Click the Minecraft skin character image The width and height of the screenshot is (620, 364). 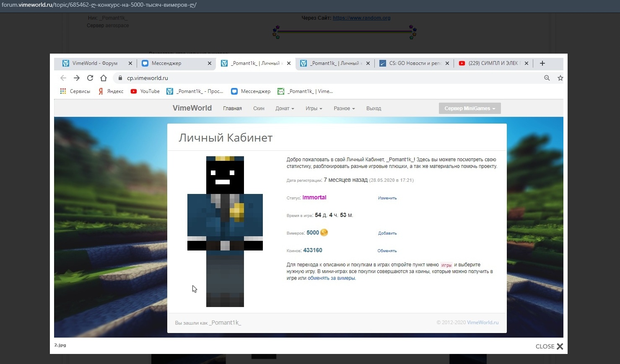pyautogui.click(x=225, y=232)
